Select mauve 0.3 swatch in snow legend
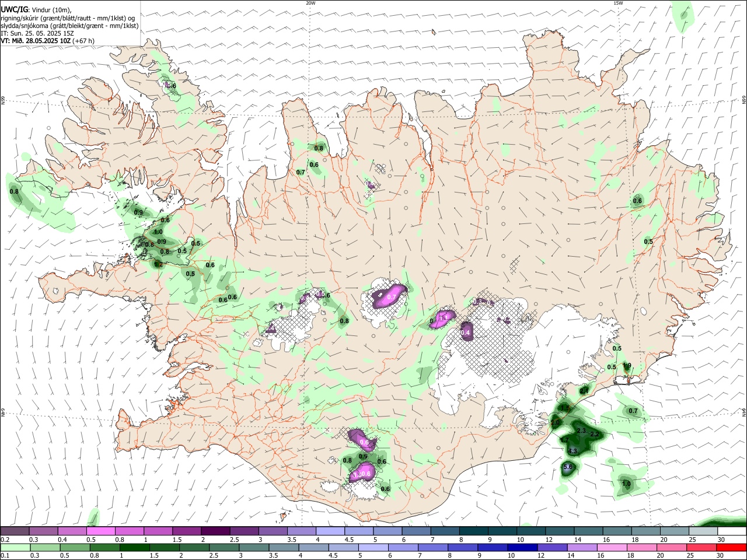The height and width of the screenshot is (560, 747). (x=44, y=531)
